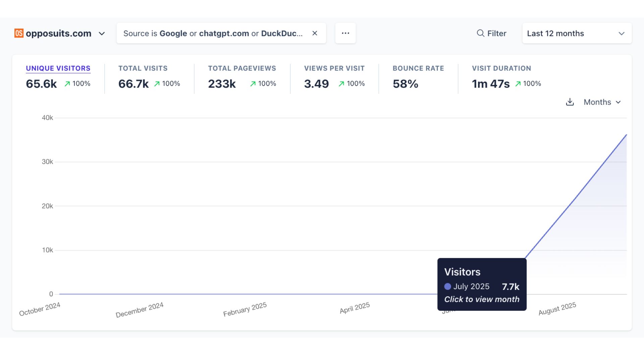
Task: Click the August 2025 axis label
Action: [557, 309]
